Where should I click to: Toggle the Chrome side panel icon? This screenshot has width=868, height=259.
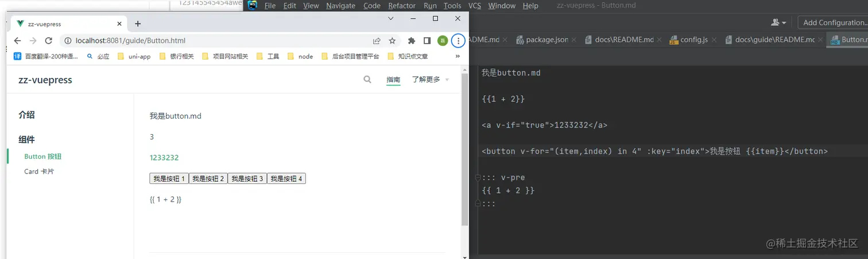[427, 41]
